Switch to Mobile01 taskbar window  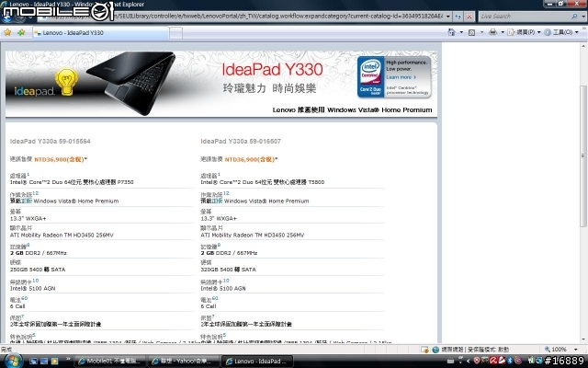point(109,362)
